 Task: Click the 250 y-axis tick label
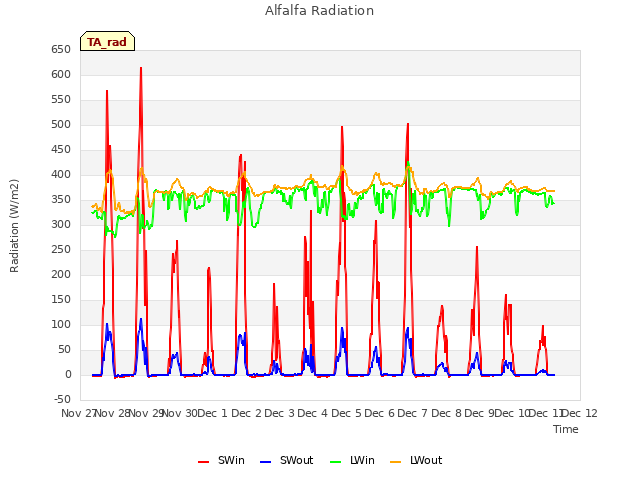[61, 249]
